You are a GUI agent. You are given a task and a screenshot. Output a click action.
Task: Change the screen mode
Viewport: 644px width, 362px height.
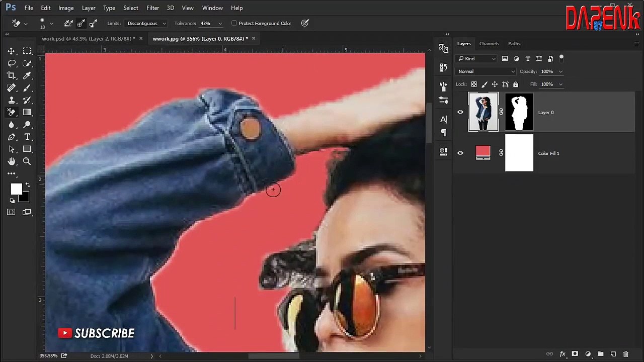click(x=27, y=212)
